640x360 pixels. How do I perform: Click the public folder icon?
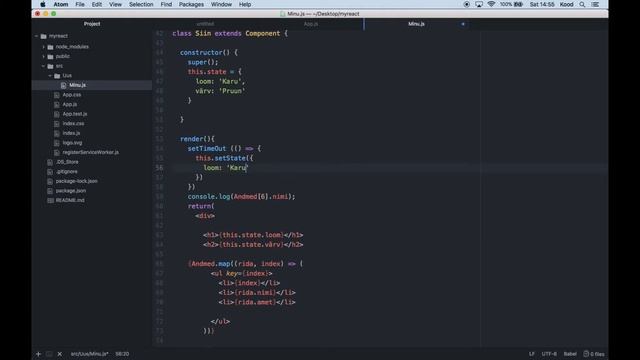(x=50, y=57)
